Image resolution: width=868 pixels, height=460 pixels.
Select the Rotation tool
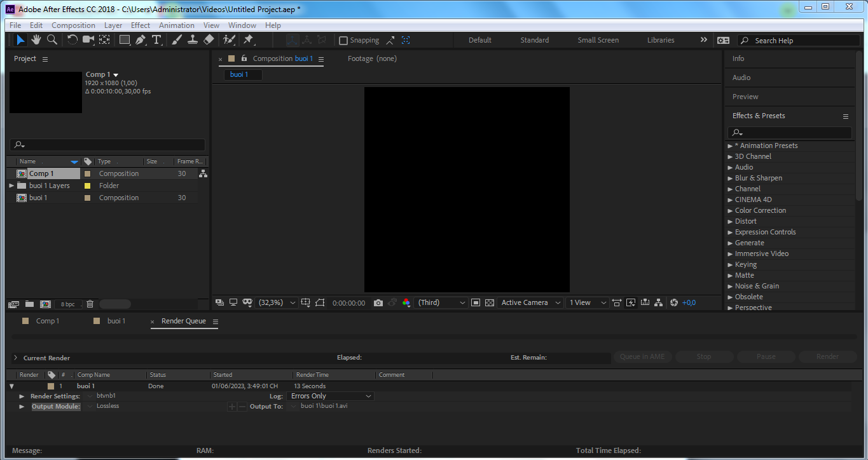[72, 40]
